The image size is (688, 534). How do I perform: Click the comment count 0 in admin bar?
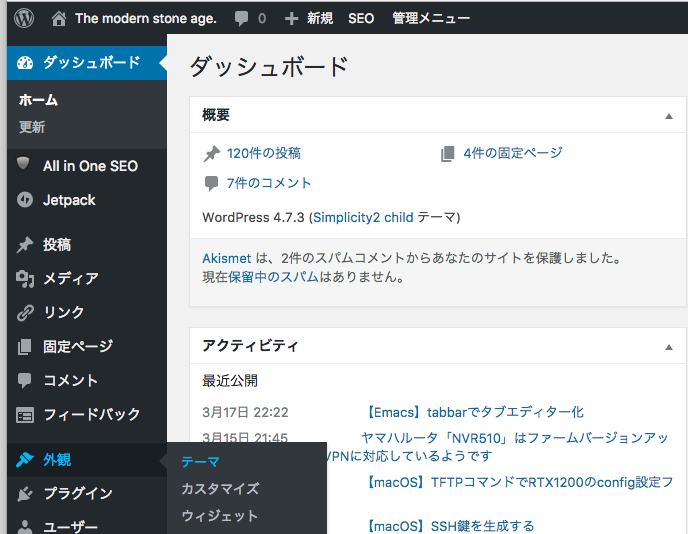(x=262, y=18)
